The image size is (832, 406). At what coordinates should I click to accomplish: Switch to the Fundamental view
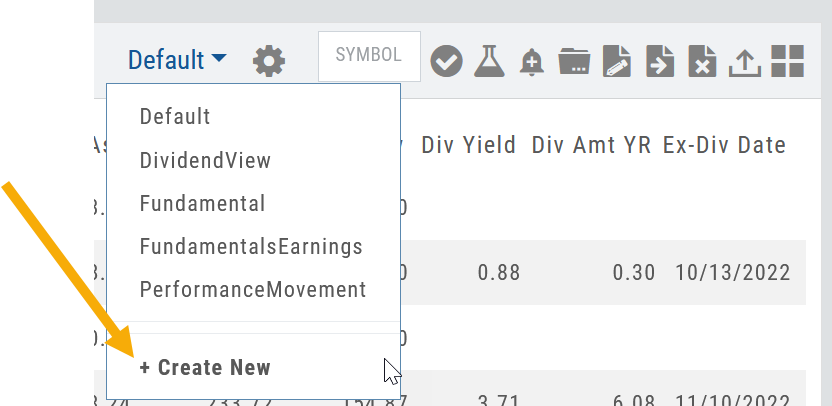coord(202,204)
